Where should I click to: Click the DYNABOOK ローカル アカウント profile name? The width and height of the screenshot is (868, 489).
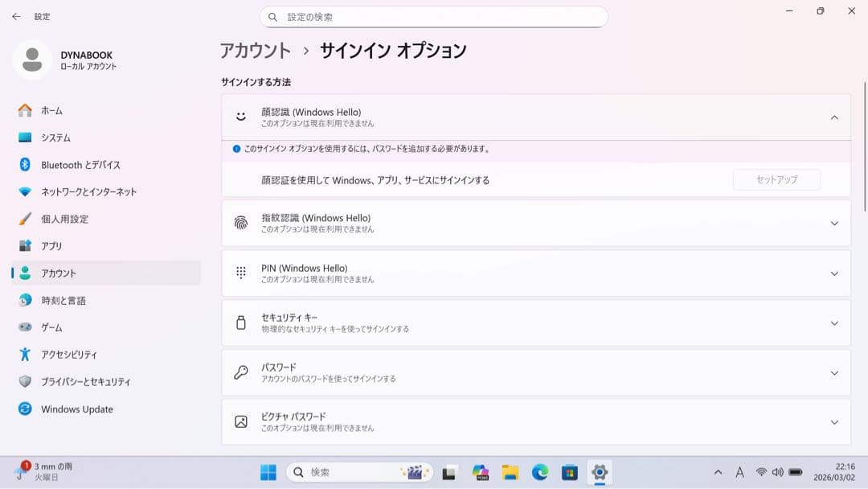(88, 60)
